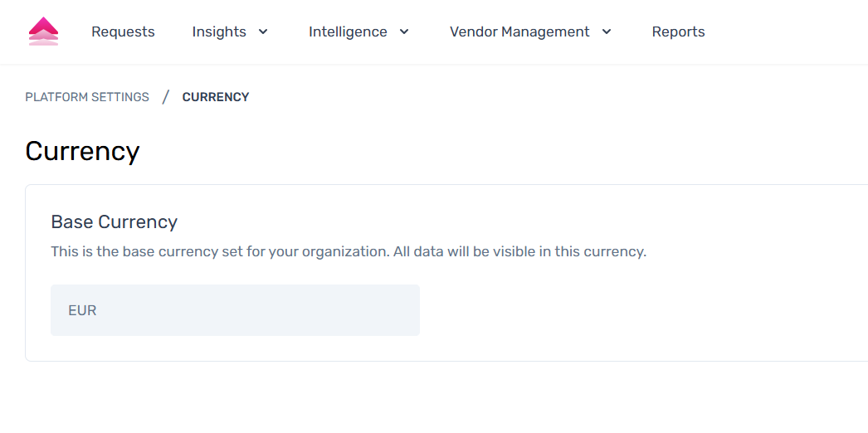Expand the Intelligence dropdown chevron

coord(404,32)
